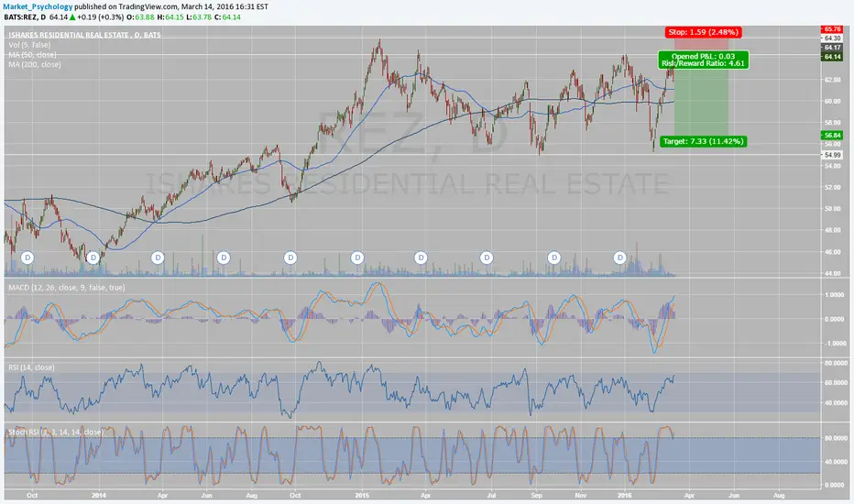Open the Market_Psychology author link
This screenshot has width=854, height=504.
pyautogui.click(x=38, y=6)
